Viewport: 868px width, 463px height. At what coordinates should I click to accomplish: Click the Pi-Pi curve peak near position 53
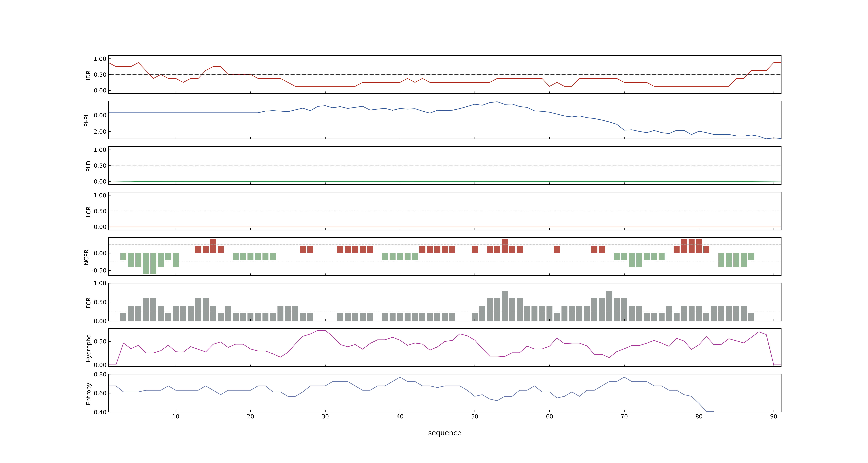pyautogui.click(x=497, y=102)
